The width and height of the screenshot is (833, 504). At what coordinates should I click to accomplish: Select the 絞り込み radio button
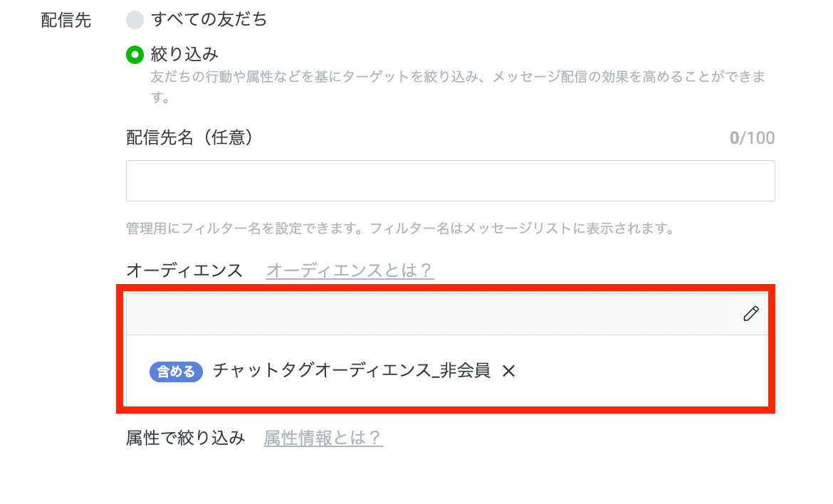(135, 54)
